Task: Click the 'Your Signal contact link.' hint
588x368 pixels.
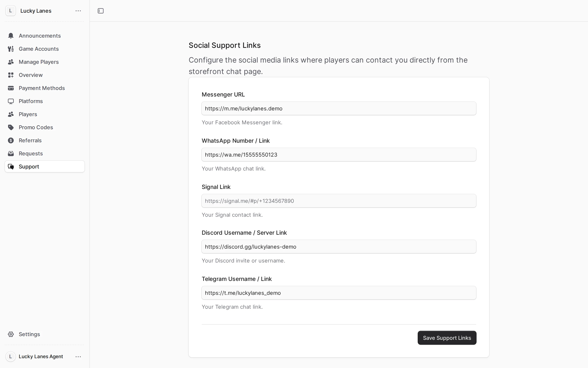Action: pyautogui.click(x=232, y=215)
